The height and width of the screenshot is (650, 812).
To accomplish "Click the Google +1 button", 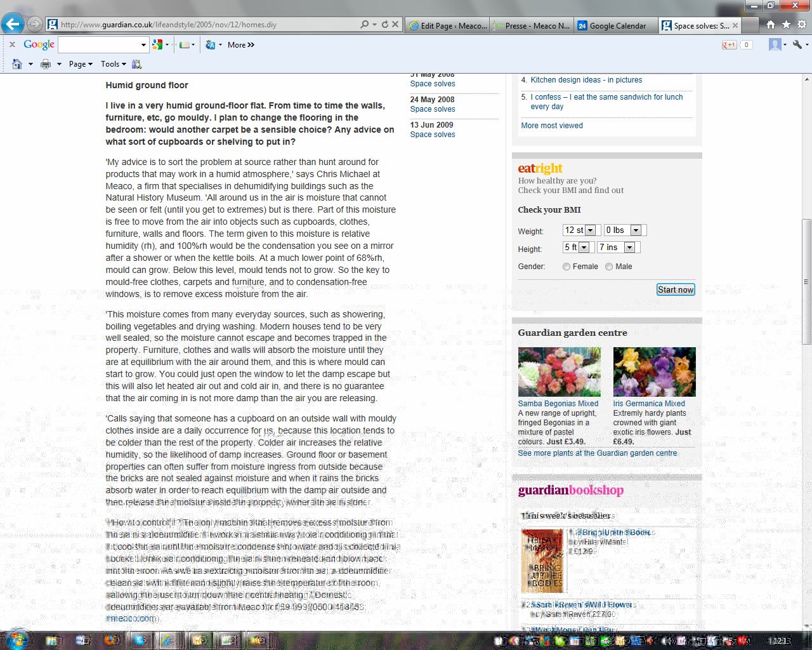I will (x=729, y=45).
